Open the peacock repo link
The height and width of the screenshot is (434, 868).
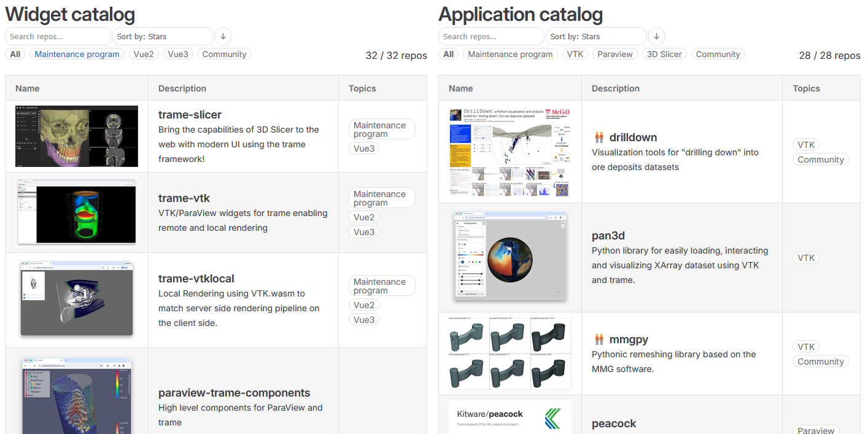point(614,423)
